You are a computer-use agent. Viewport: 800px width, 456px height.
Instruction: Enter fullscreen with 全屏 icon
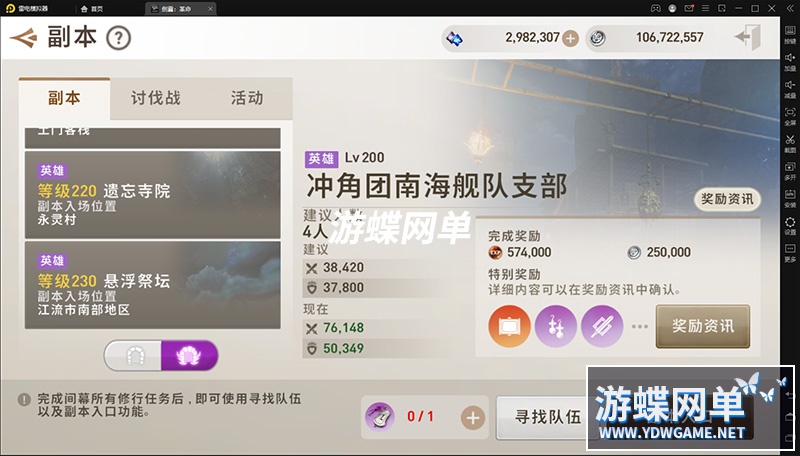pyautogui.click(x=790, y=116)
